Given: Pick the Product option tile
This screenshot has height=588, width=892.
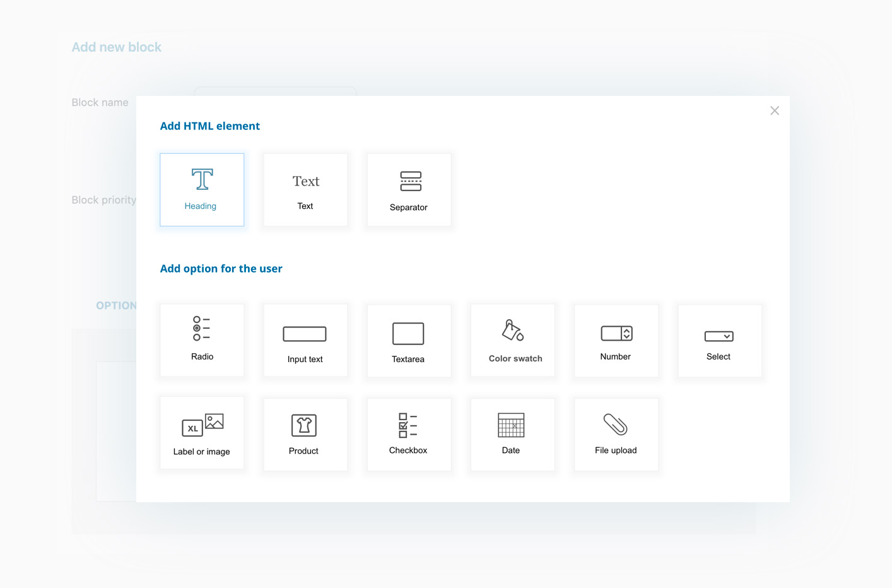Looking at the screenshot, I should click(x=305, y=433).
